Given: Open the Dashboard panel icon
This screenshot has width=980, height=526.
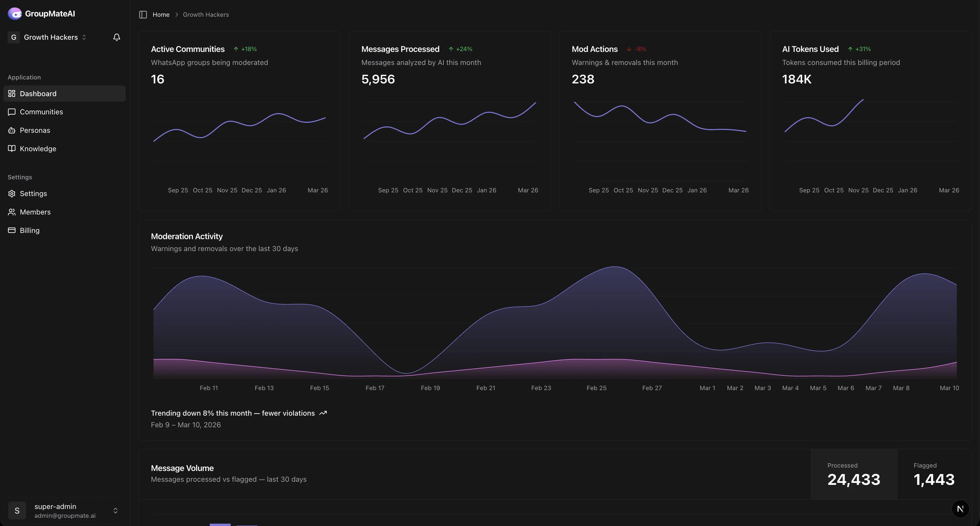Looking at the screenshot, I should [x=11, y=94].
